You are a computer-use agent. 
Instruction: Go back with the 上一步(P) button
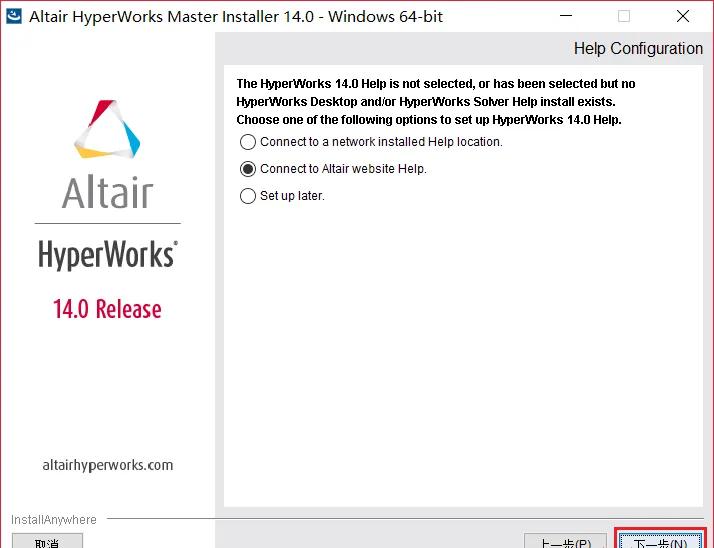(565, 541)
